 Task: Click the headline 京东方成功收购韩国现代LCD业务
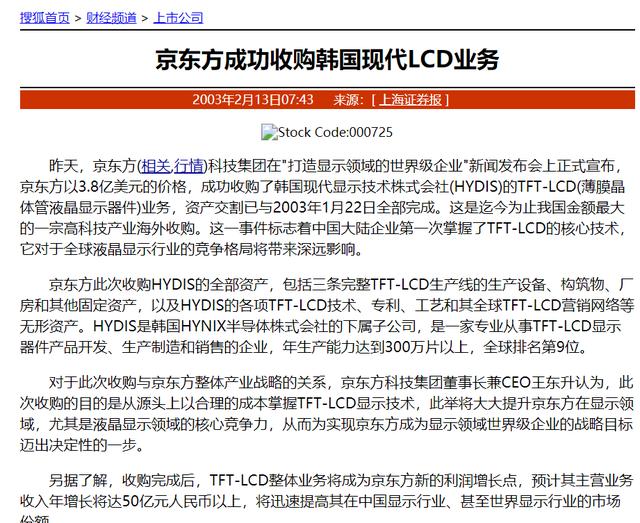[327, 60]
